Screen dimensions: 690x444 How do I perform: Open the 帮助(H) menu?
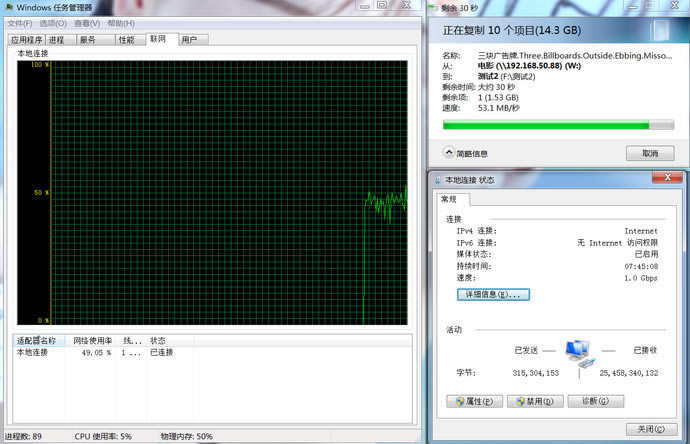click(121, 23)
